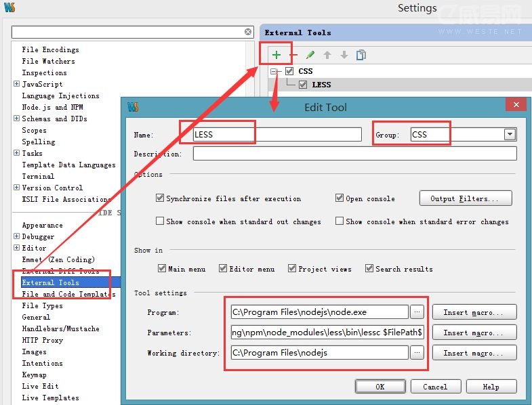Expand the Tasks settings node

pos(16,153)
